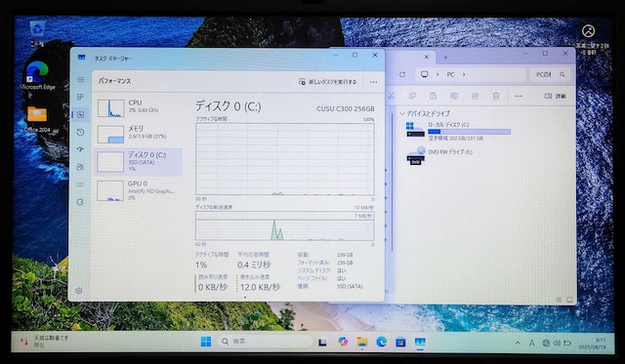Select Performance icon in Task Manager sidebar
Image resolution: width=625 pixels, height=364 pixels.
pyautogui.click(x=80, y=115)
